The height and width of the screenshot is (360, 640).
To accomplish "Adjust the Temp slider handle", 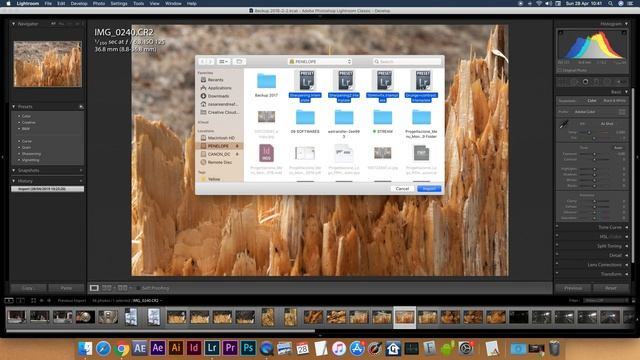I will [589, 132].
